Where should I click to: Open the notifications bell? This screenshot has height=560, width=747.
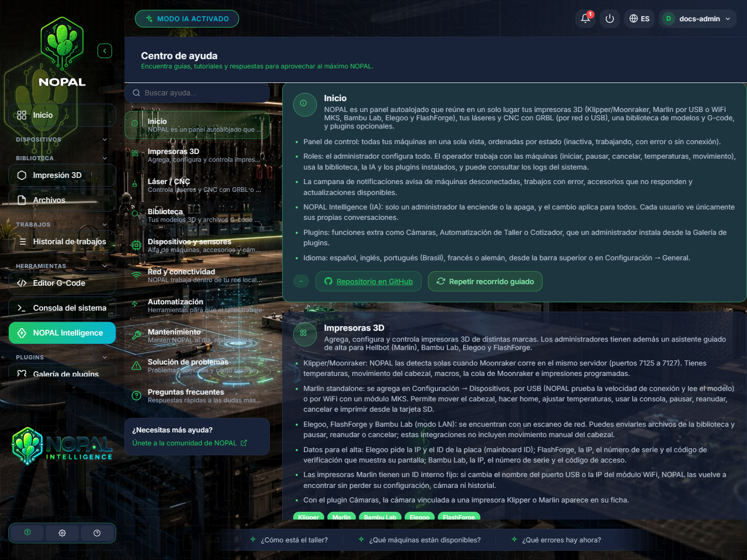tap(585, 19)
